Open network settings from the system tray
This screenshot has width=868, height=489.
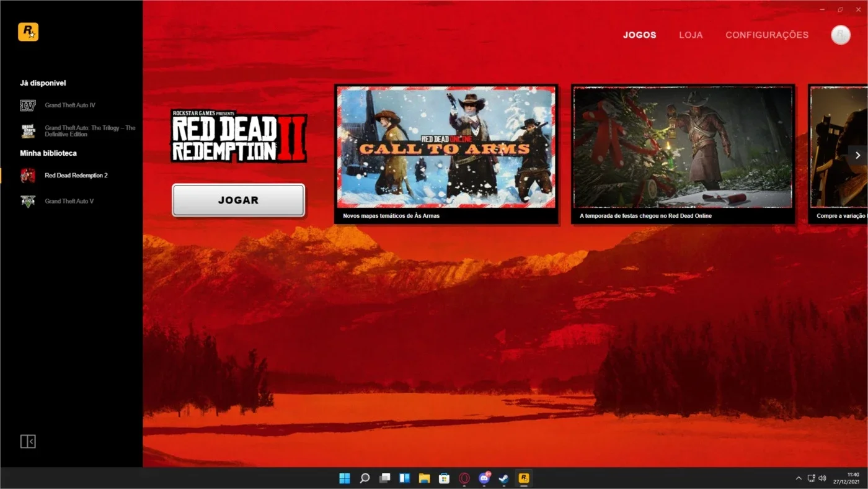pos(811,478)
